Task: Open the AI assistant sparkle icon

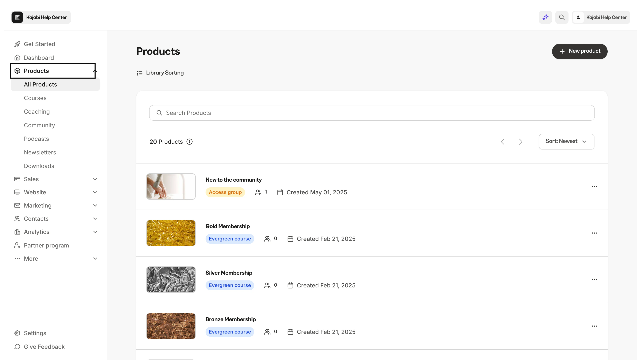Action: click(x=545, y=17)
